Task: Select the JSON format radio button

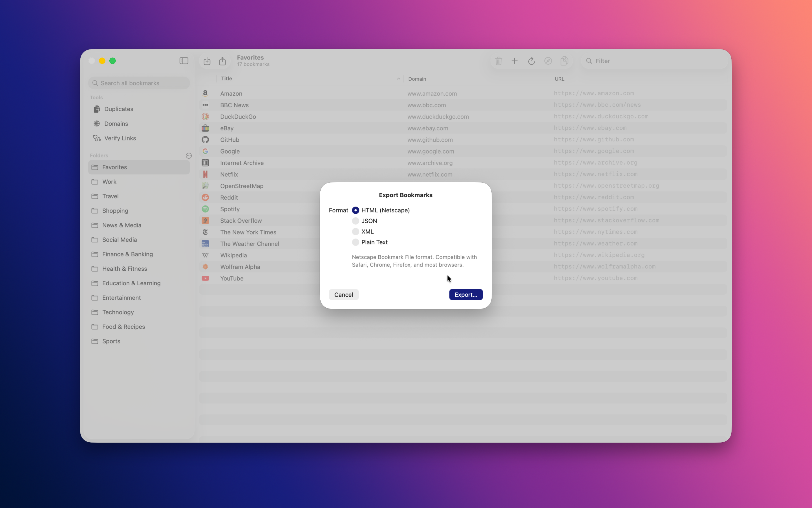Action: point(356,221)
